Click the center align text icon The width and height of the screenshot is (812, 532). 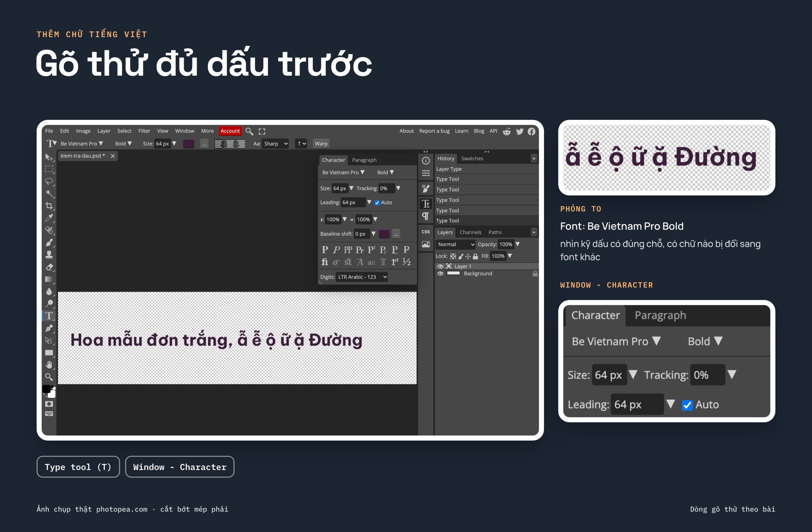[x=230, y=144]
